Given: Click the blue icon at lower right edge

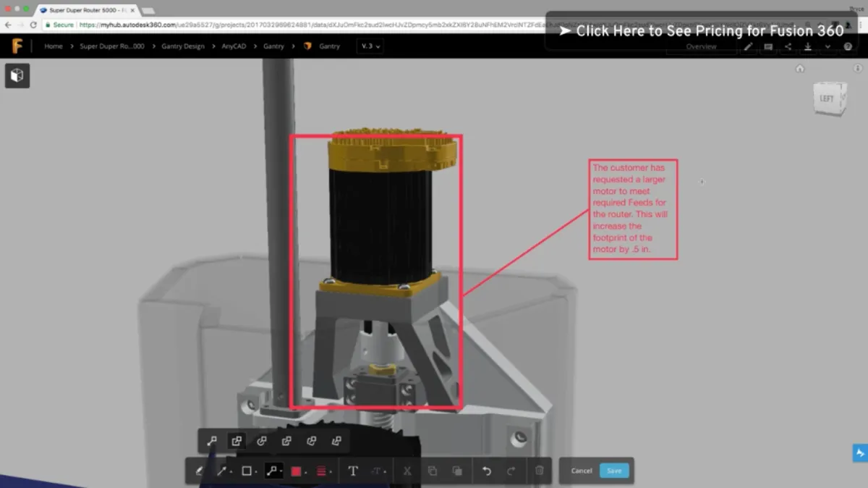Looking at the screenshot, I should [x=860, y=453].
